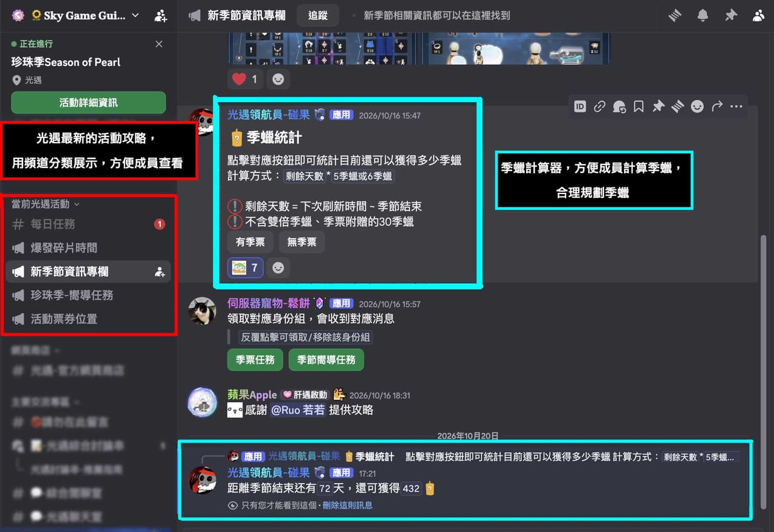The height and width of the screenshot is (532, 774).
Task: Follow the channel with the 追蹤 button
Action: coord(318,16)
